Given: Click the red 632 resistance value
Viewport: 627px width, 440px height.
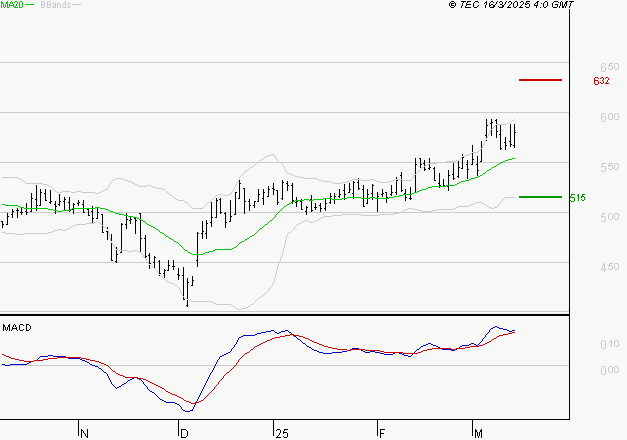Looking at the screenshot, I should tap(601, 81).
